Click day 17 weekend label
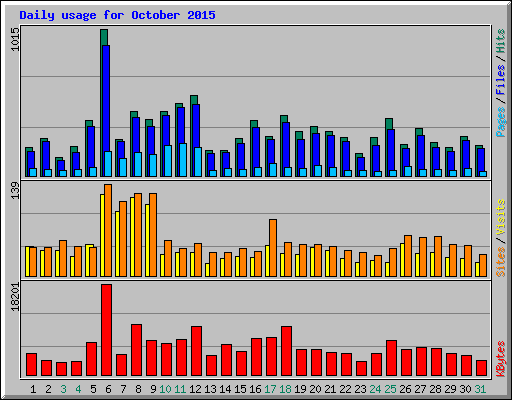 coord(270,389)
